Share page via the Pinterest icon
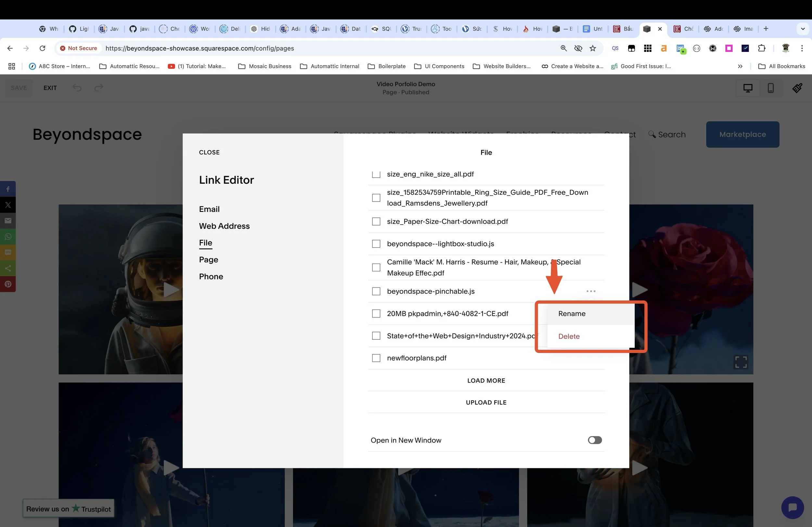Screen dimensions: 812x527 8,284
